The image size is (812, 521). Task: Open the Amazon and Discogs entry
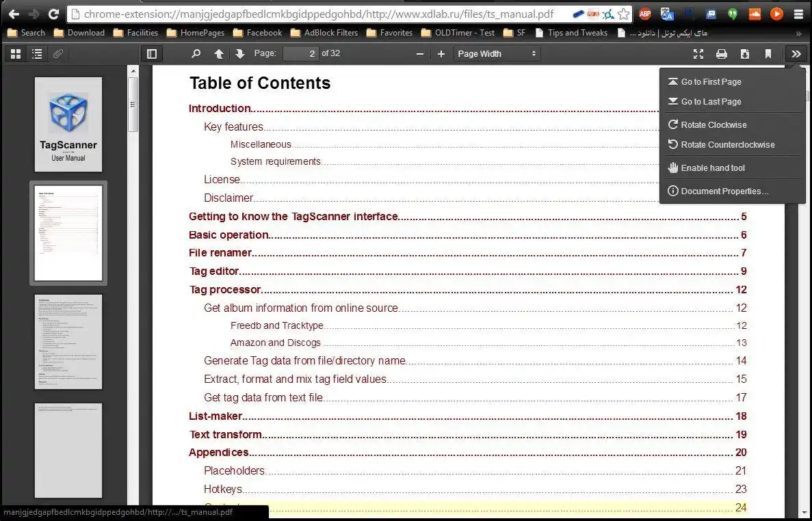point(275,343)
